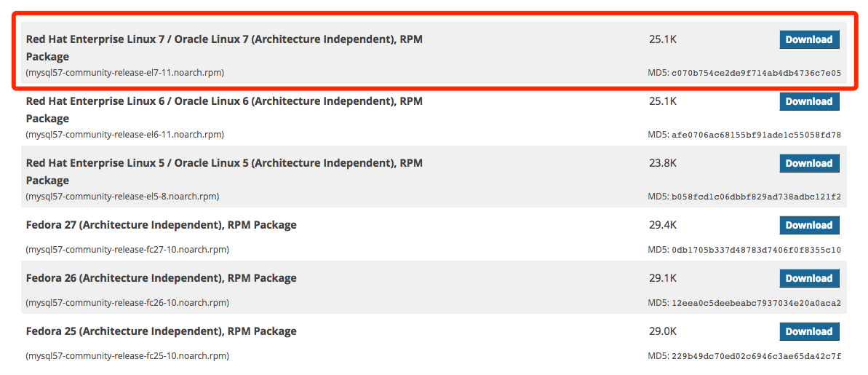Hit Download for the Fedora 25 package
The height and width of the screenshot is (375, 868).
pyautogui.click(x=809, y=331)
